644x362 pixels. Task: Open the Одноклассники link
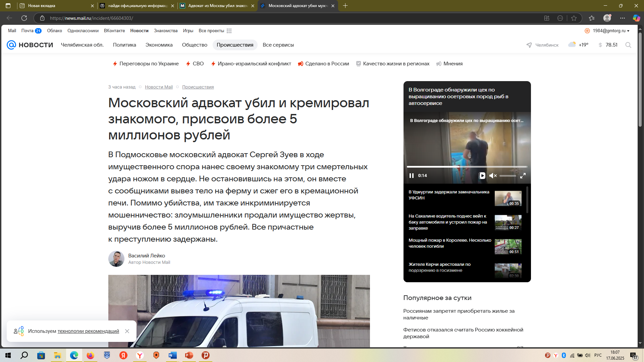tap(83, 31)
